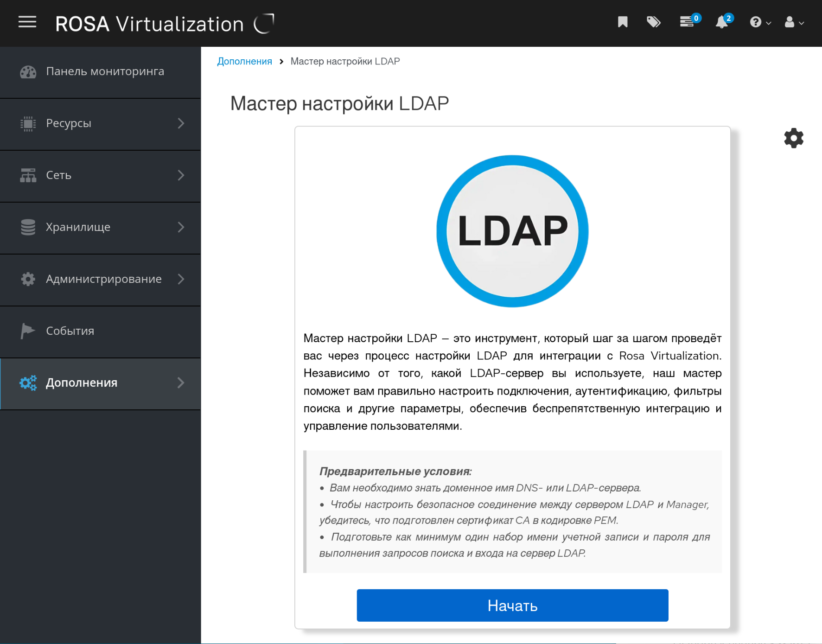
Task: Expand the Сеть submenu arrow
Action: click(181, 175)
